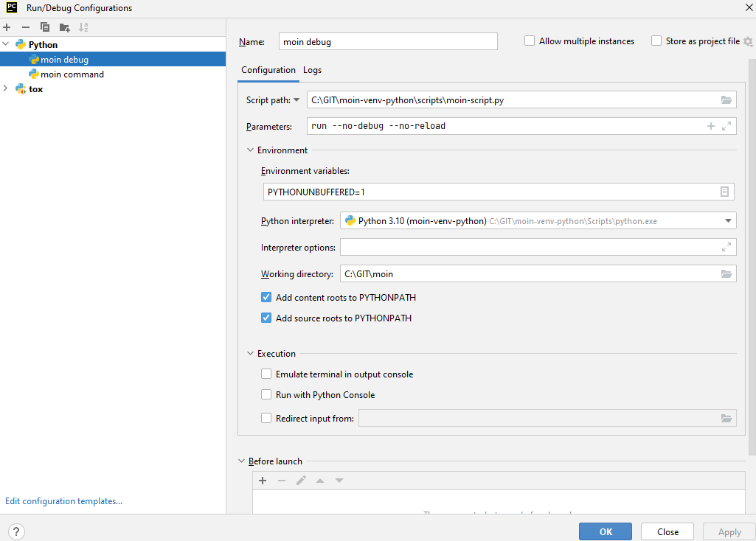Insert a macro into the Parameters field

711,126
